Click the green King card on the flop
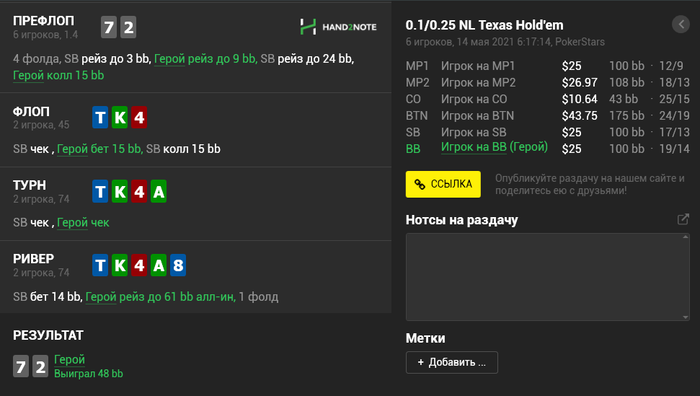700x396 pixels. pos(120,117)
